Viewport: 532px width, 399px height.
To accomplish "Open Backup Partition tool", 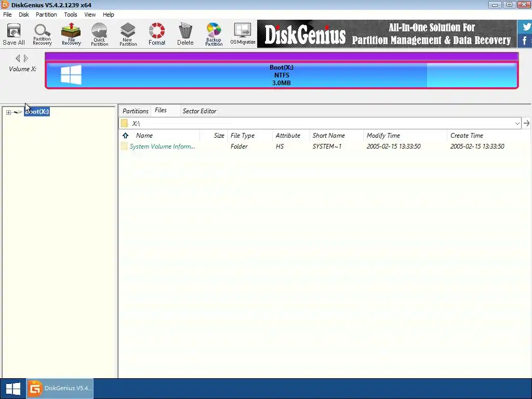I will pos(214,34).
